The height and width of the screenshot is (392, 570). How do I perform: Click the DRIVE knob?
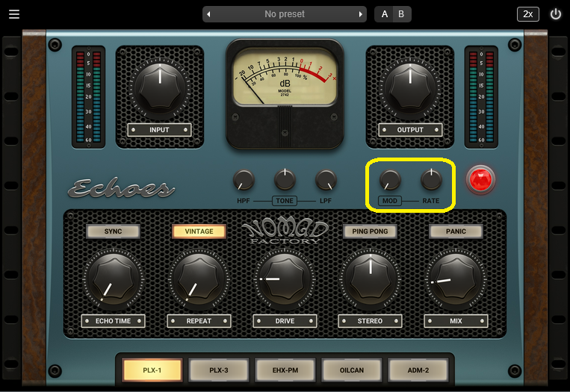coord(285,280)
